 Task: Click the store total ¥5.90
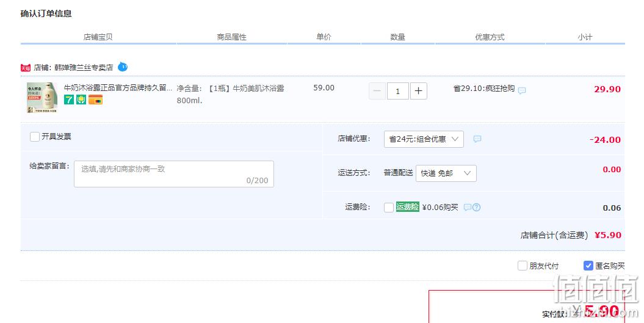coord(608,235)
